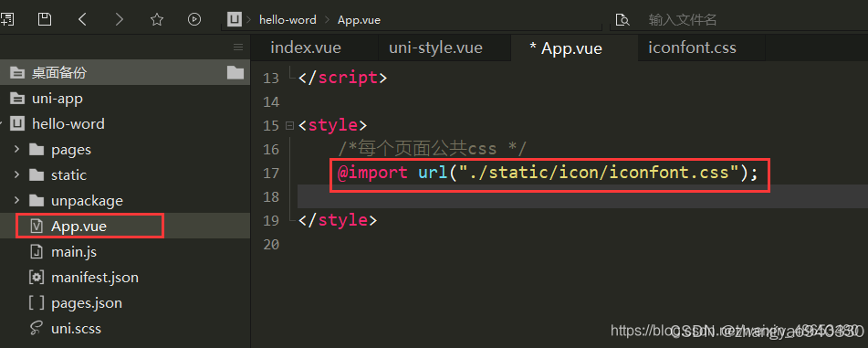The height and width of the screenshot is (348, 868).
Task: Click the pages folder icon
Action: click(x=37, y=150)
